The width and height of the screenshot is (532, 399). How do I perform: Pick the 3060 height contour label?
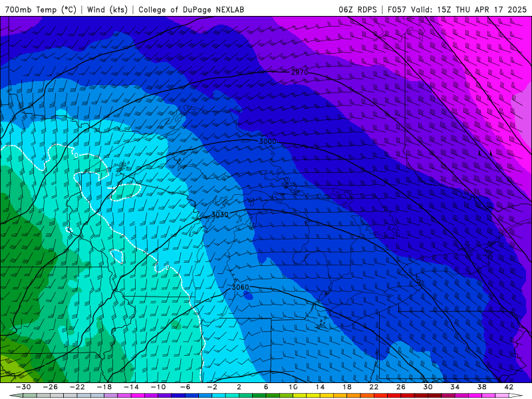(x=240, y=287)
